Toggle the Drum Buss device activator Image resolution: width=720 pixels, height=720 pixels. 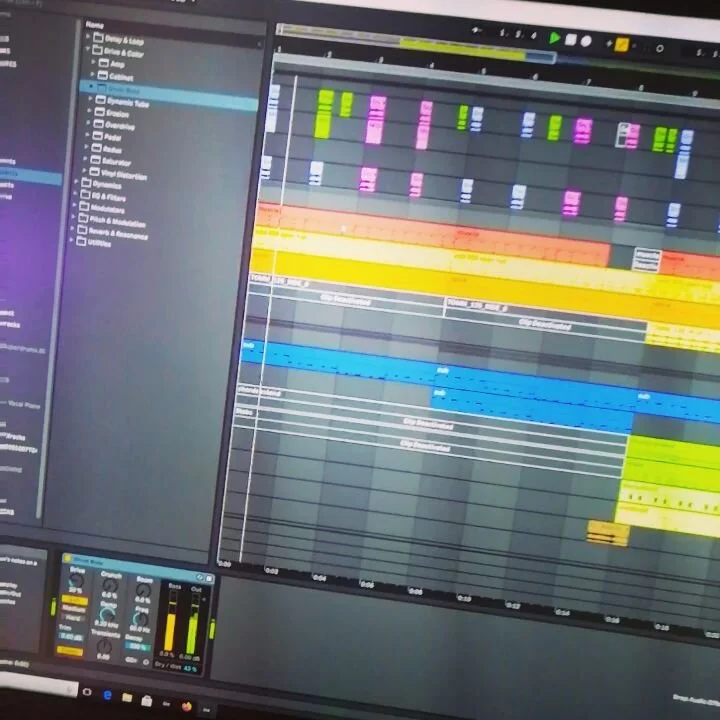pyautogui.click(x=68, y=558)
